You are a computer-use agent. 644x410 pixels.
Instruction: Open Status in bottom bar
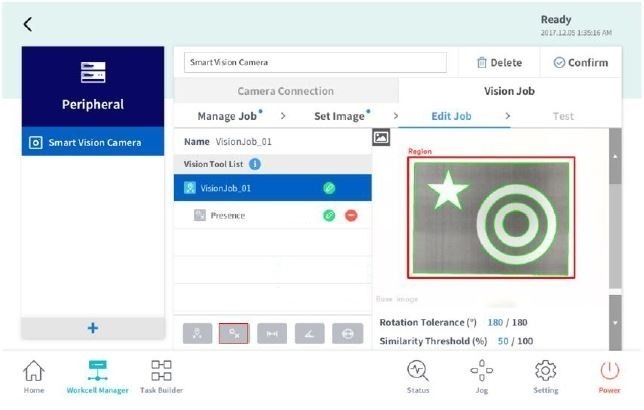(x=418, y=376)
